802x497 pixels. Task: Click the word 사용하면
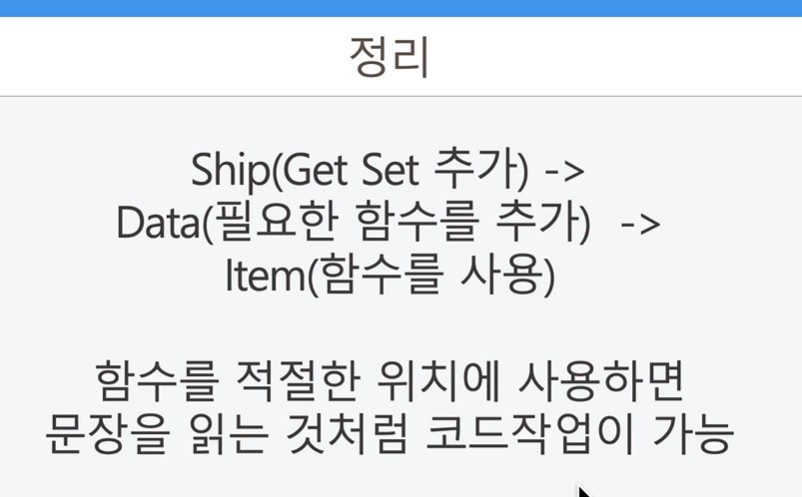tap(601, 381)
